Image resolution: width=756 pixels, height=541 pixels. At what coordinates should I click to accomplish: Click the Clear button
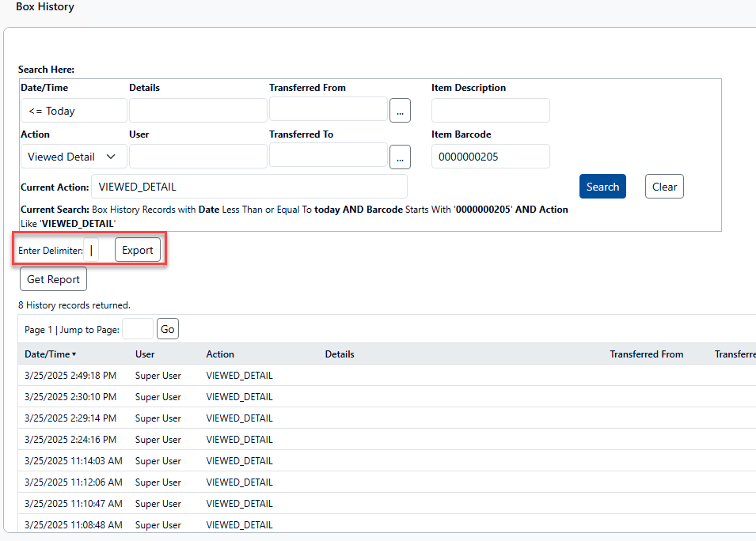point(664,187)
